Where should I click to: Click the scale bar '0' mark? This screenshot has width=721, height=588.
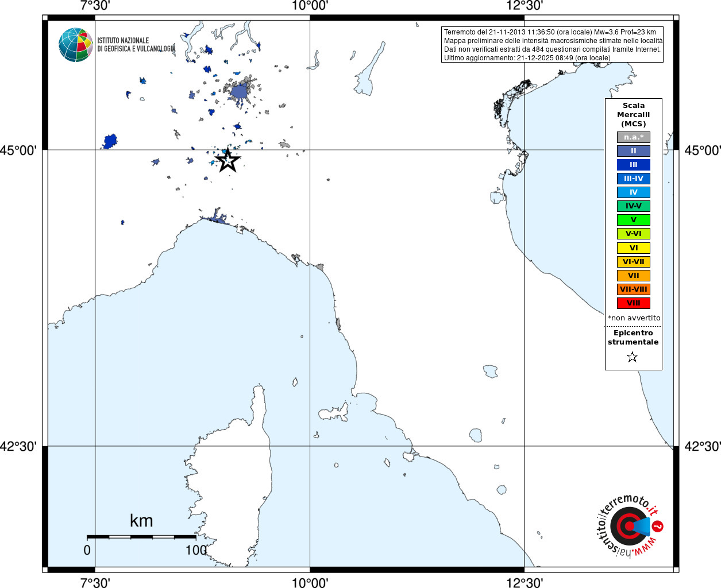point(87,550)
